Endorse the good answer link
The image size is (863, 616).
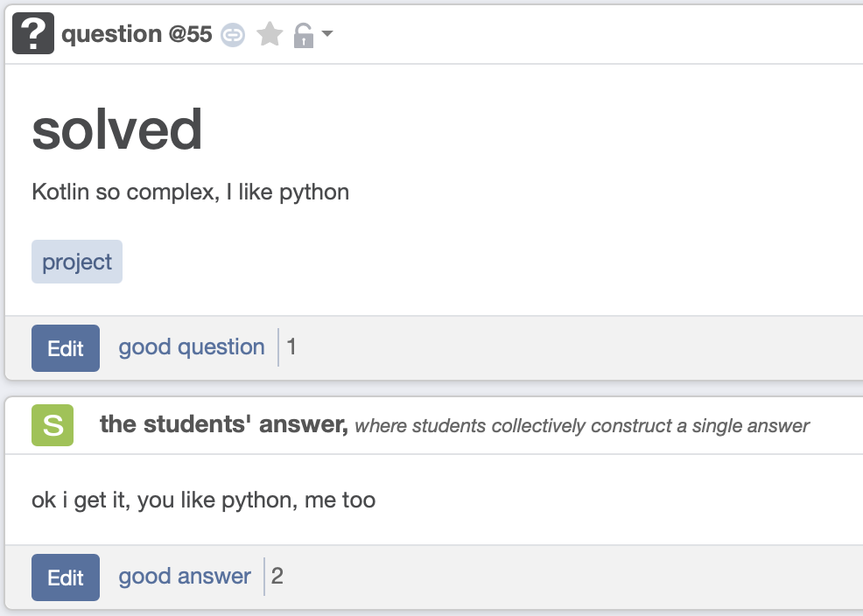click(x=184, y=576)
